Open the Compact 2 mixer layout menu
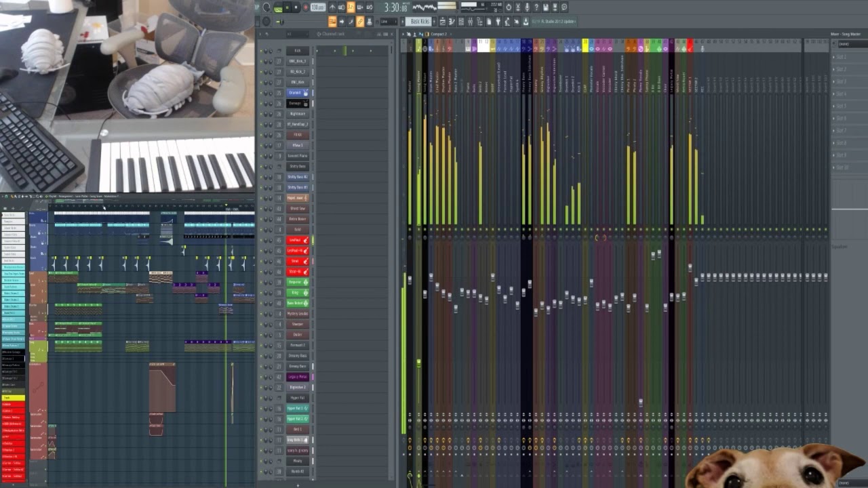Image resolution: width=868 pixels, height=488 pixels. pyautogui.click(x=439, y=34)
